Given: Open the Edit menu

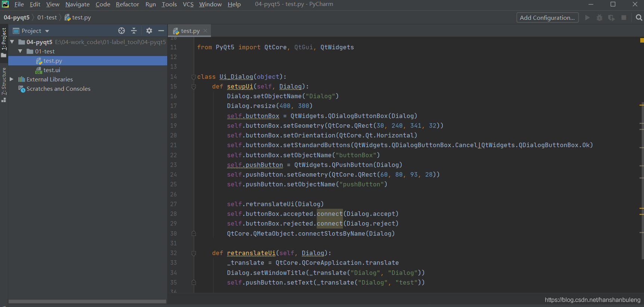Looking at the screenshot, I should (35, 4).
